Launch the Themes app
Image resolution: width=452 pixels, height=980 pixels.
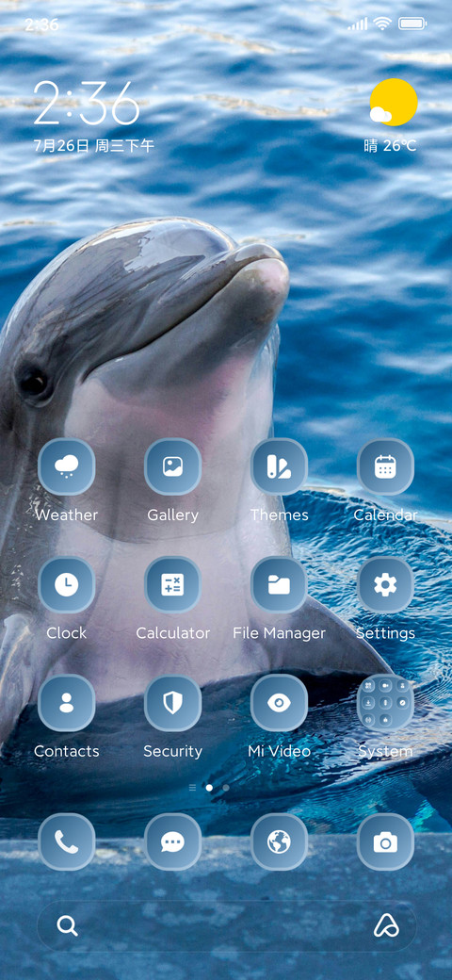[279, 466]
